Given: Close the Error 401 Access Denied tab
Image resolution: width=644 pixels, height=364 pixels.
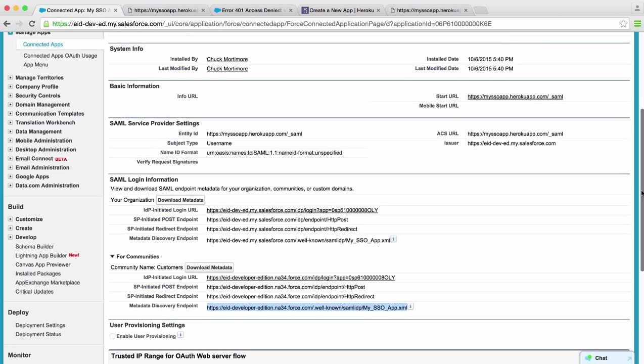Looking at the screenshot, I should (291, 10).
